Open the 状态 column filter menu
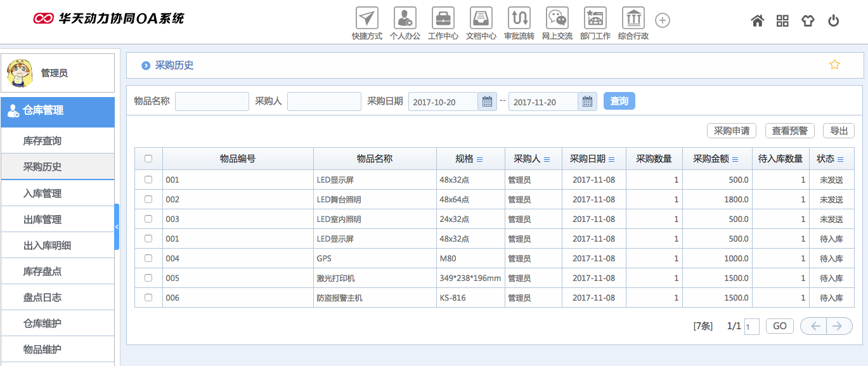The height and width of the screenshot is (366, 868). point(841,159)
